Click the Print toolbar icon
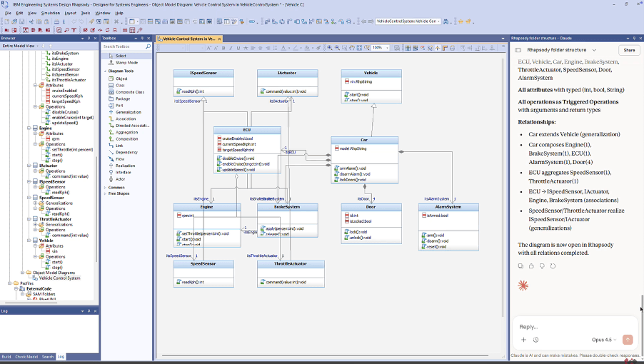This screenshot has width=644, height=364. click(x=56, y=21)
